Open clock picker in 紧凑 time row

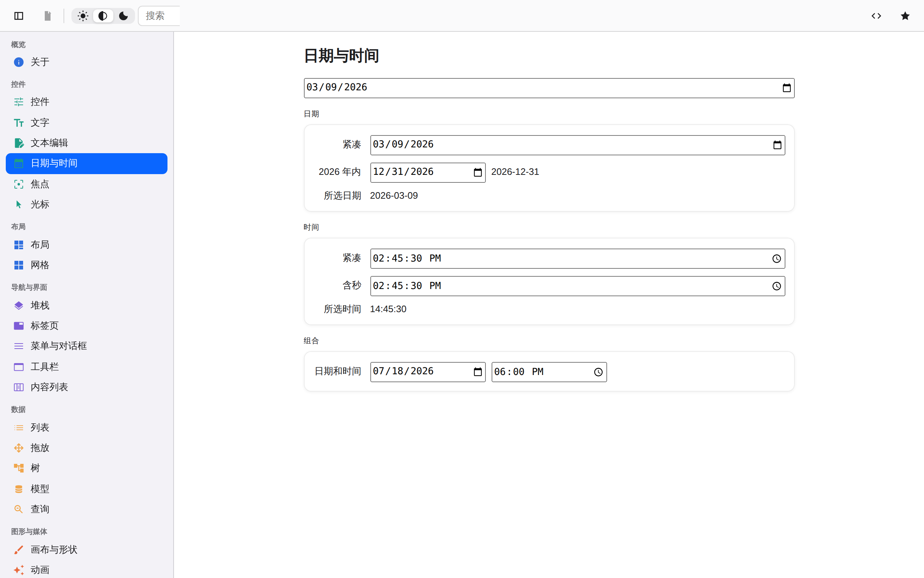pos(776,258)
